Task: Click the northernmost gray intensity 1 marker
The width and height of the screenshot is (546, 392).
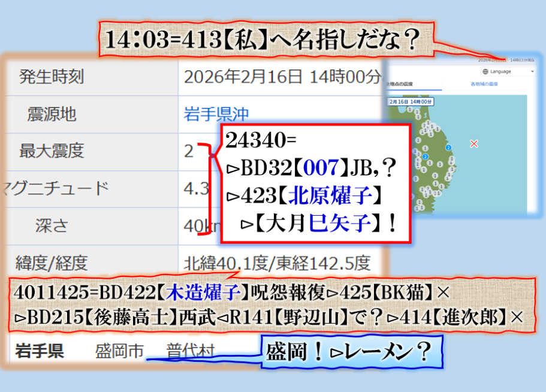Action: coord(409,110)
